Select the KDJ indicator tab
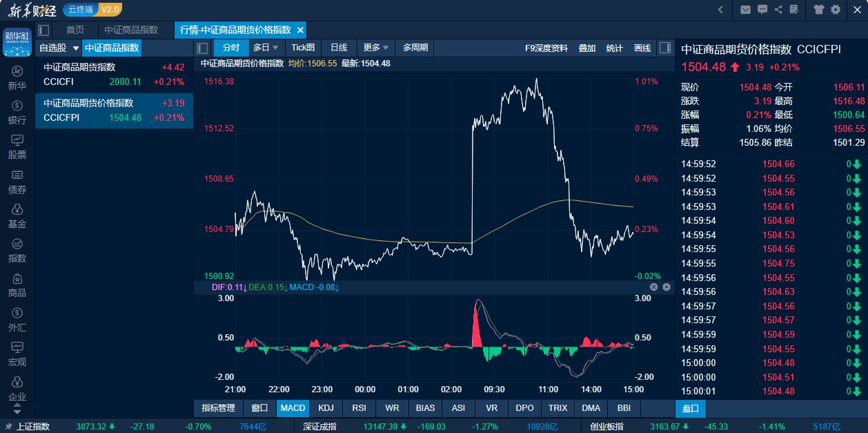The image size is (868, 433). point(326,408)
